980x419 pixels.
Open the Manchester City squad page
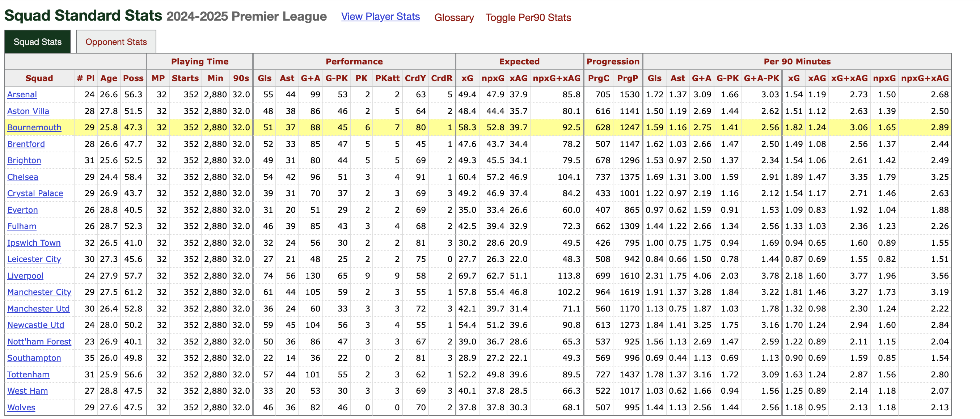[x=39, y=292]
